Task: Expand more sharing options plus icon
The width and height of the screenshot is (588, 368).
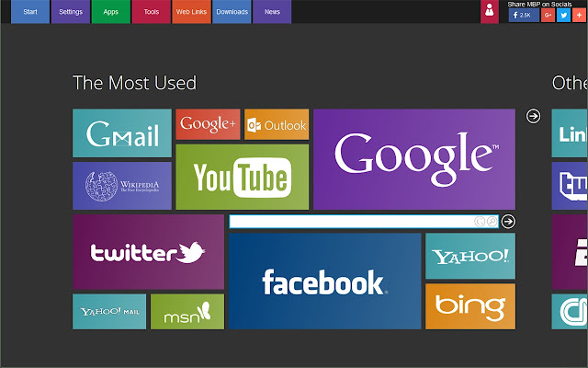Action: pos(580,15)
